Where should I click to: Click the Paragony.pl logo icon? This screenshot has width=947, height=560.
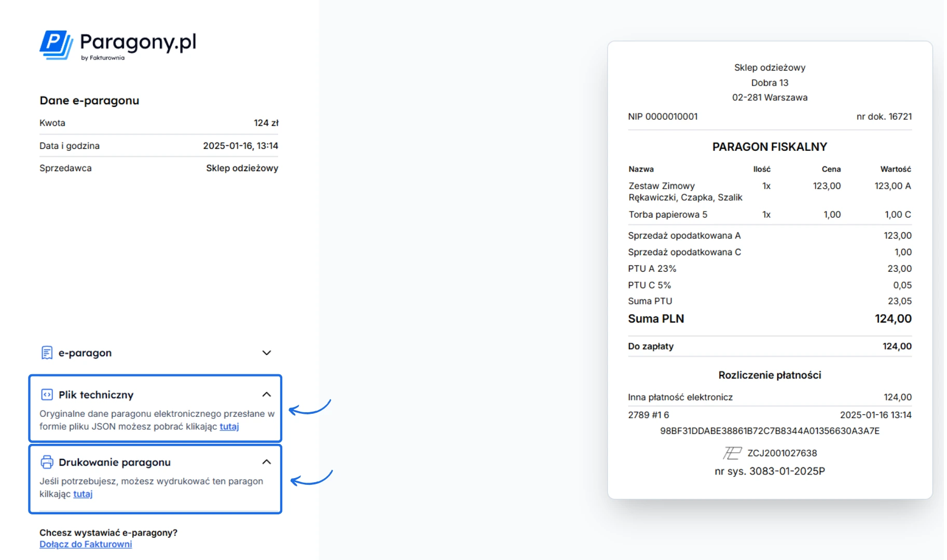point(56,45)
